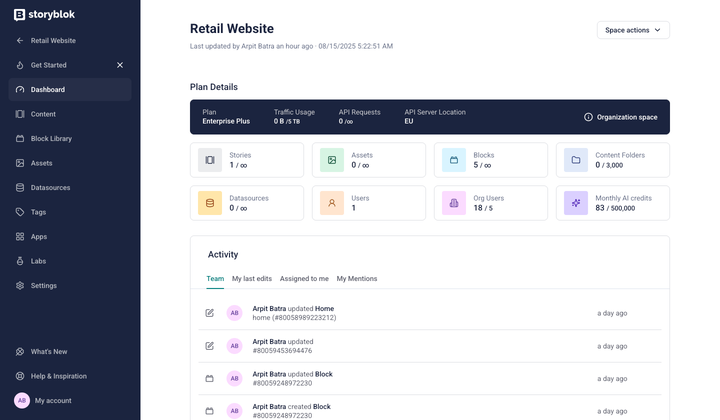The height and width of the screenshot is (420, 720).
Task: Open the Stories stat card
Action: (247, 160)
